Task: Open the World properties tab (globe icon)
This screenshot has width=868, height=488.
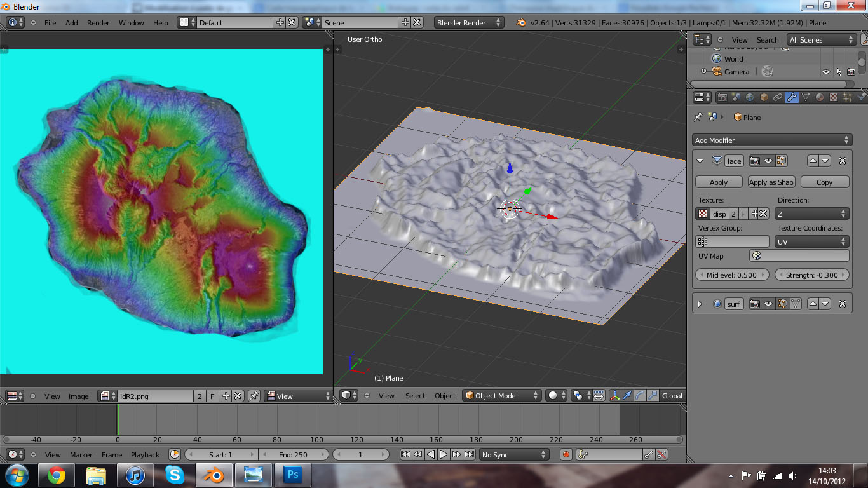Action: [x=750, y=97]
